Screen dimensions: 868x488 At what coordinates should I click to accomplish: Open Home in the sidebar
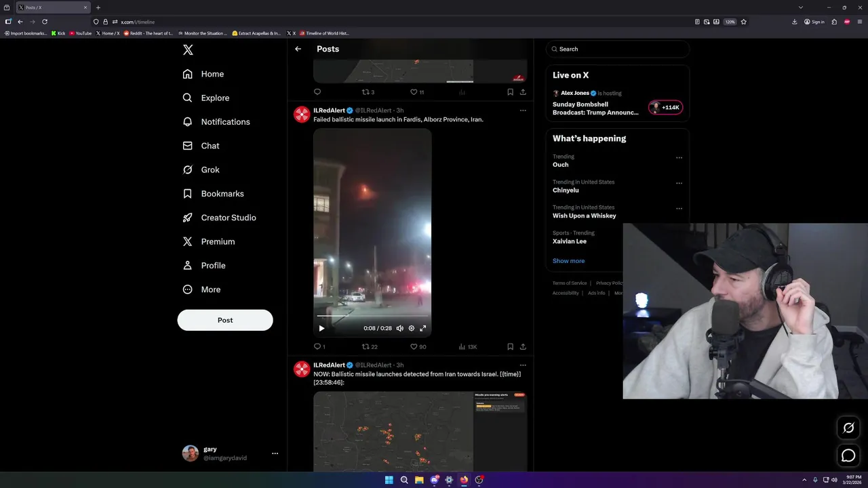tap(203, 74)
